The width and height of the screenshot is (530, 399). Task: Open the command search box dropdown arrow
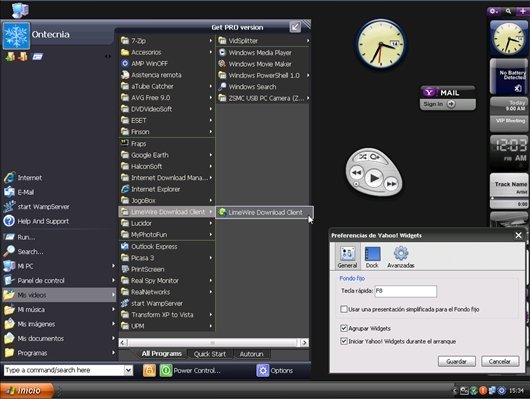[x=128, y=370]
